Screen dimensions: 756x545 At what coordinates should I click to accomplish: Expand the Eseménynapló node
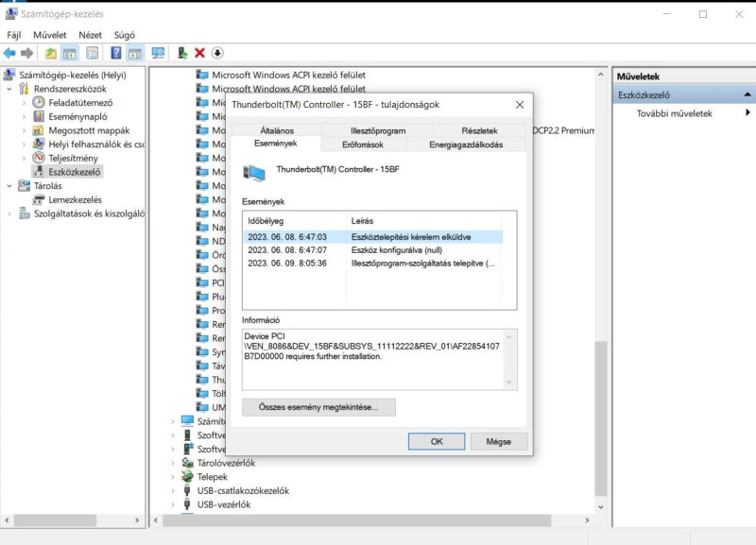(x=25, y=116)
